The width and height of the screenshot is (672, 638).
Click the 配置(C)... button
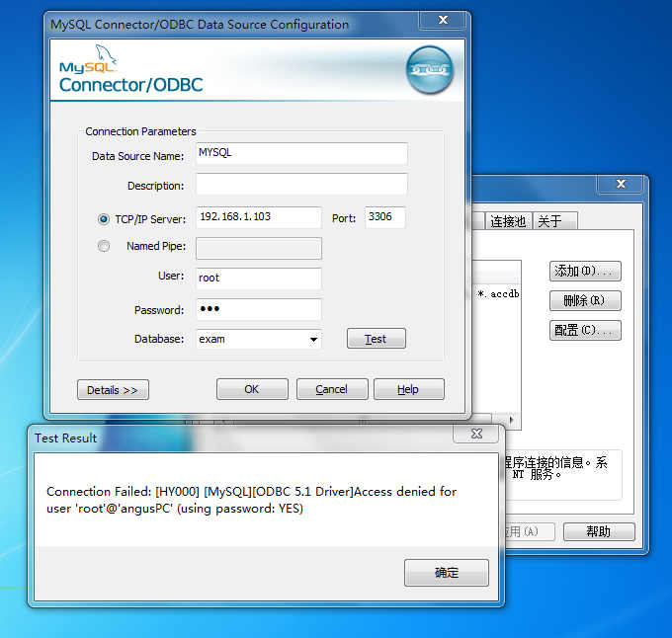point(585,330)
